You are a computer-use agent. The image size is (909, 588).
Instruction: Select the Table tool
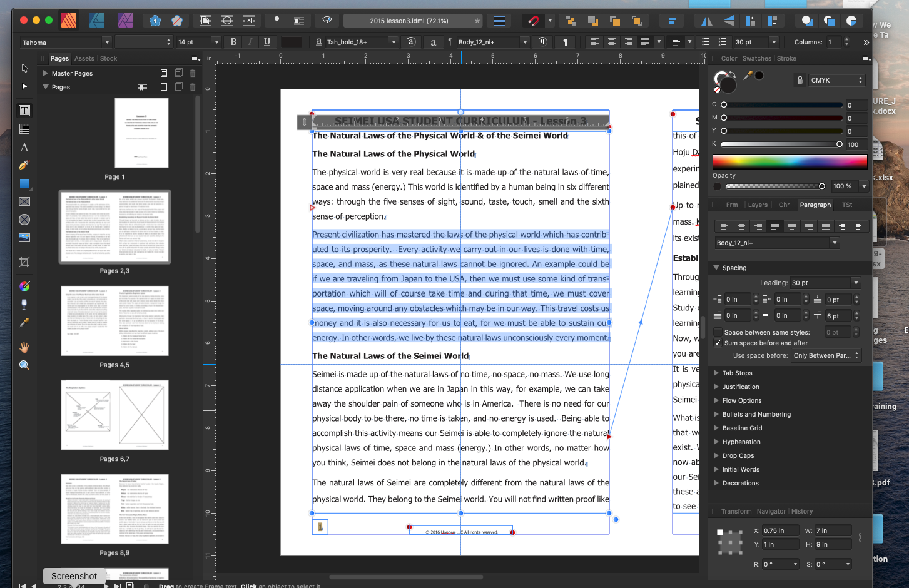24,128
